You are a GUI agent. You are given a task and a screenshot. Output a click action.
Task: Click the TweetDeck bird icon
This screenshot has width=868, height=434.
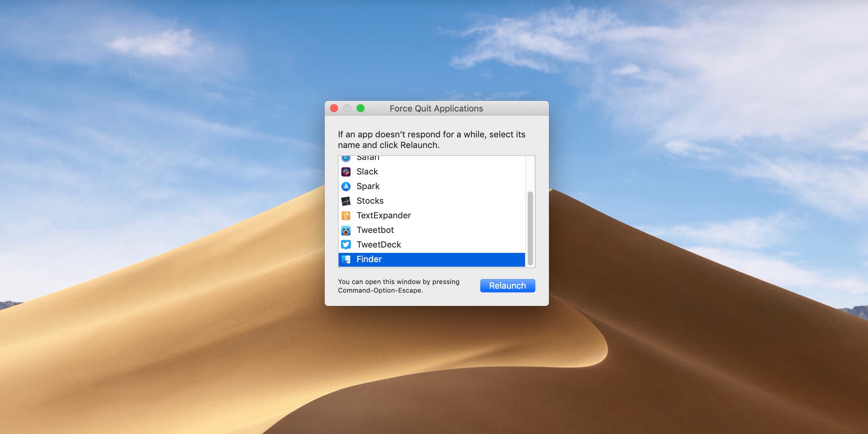point(346,245)
